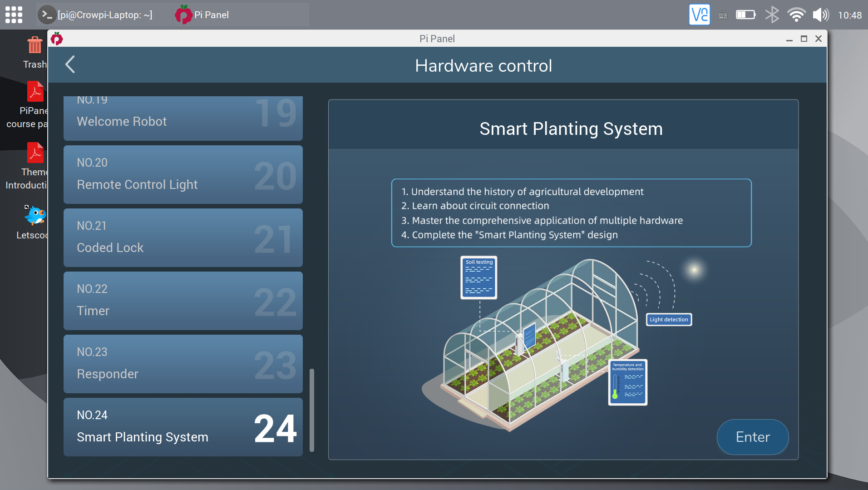Click objective 4 about completing the design

pos(509,235)
